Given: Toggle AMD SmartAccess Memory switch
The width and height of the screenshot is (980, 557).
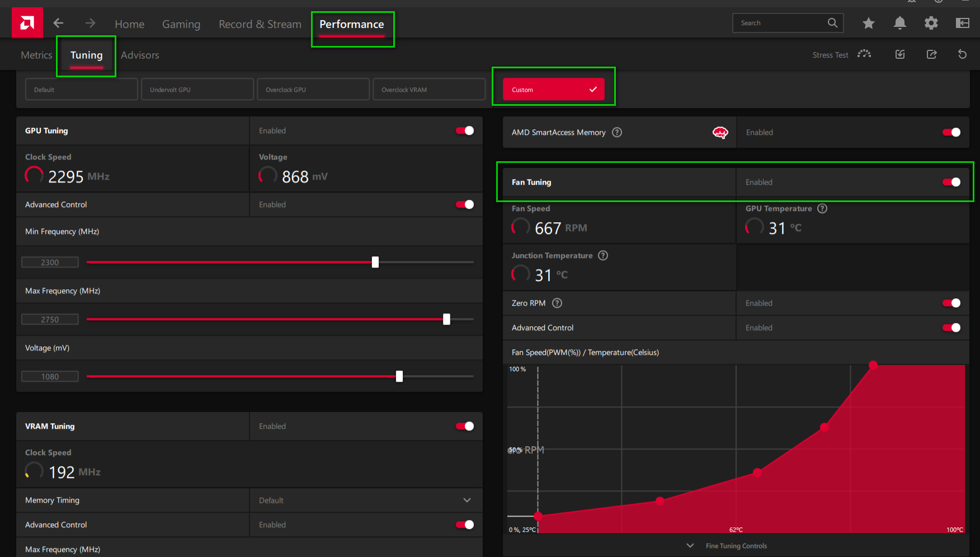Looking at the screenshot, I should point(951,133).
